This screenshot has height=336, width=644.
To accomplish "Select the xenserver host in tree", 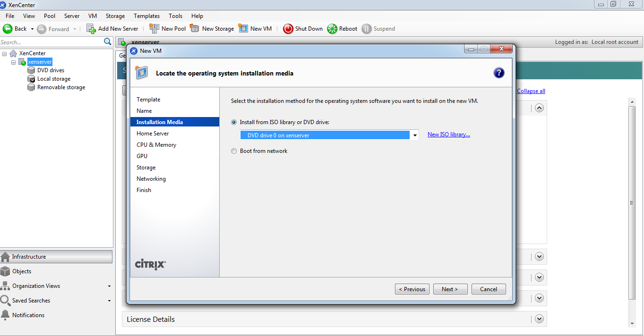I will [40, 62].
